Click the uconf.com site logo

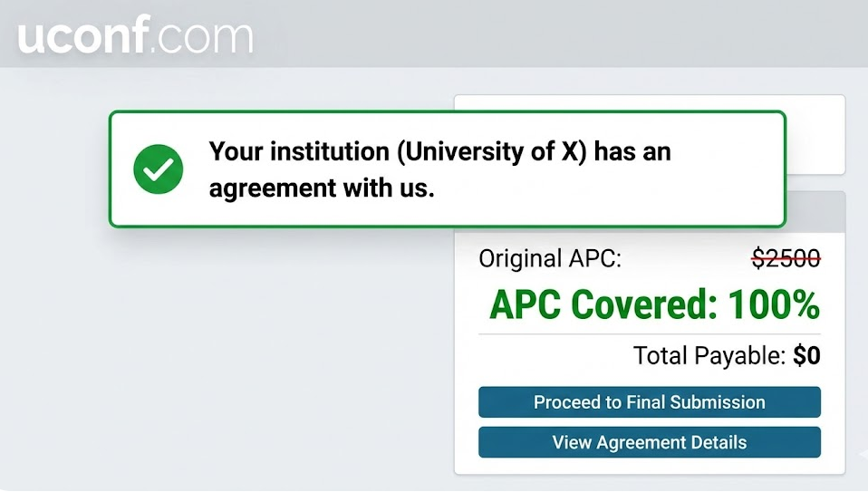pos(135,35)
